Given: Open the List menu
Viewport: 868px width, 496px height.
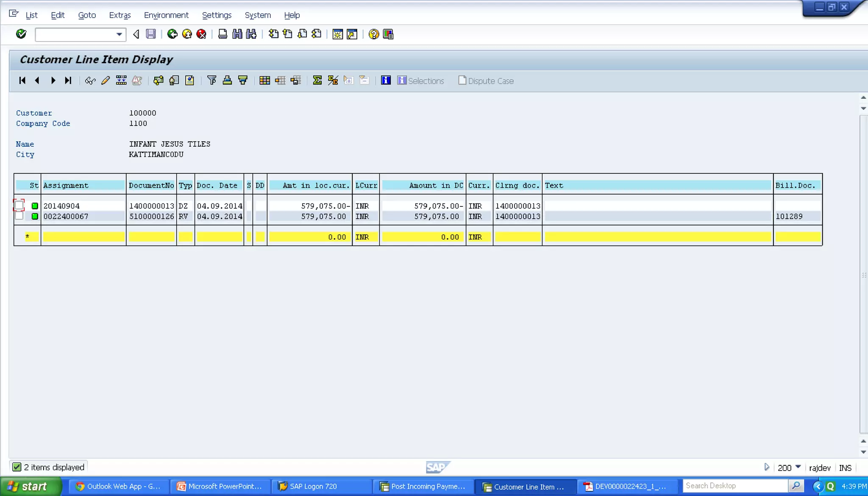Looking at the screenshot, I should pyautogui.click(x=31, y=15).
